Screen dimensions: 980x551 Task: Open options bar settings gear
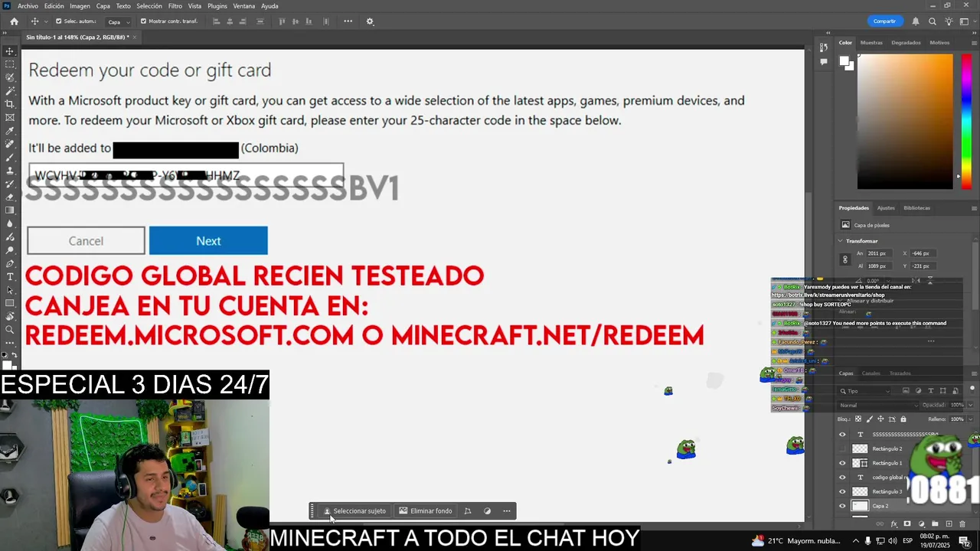370,21
